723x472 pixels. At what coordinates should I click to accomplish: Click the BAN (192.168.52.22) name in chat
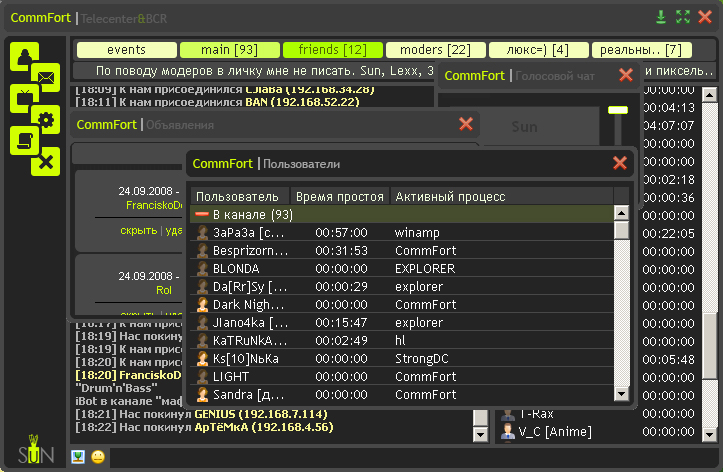302,102
